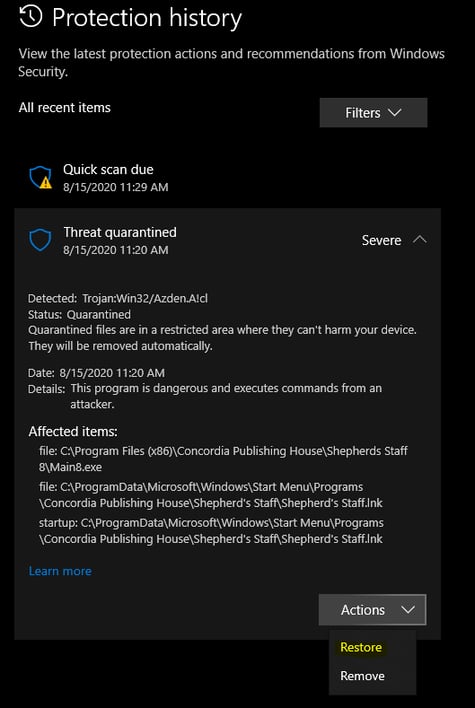Screen dimensions: 475x708
Task: Click the All recent items label
Action: pyautogui.click(x=65, y=107)
